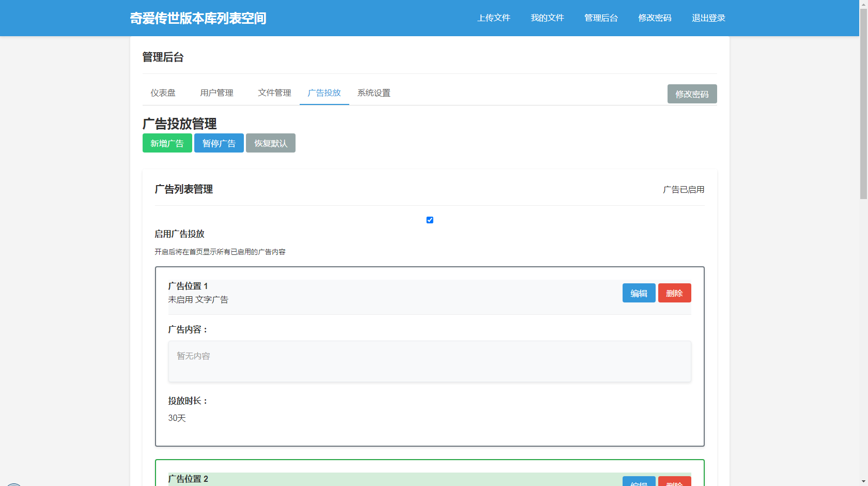Go to 我的文件 in the top navigation
This screenshot has width=868, height=486.
[x=547, y=18]
